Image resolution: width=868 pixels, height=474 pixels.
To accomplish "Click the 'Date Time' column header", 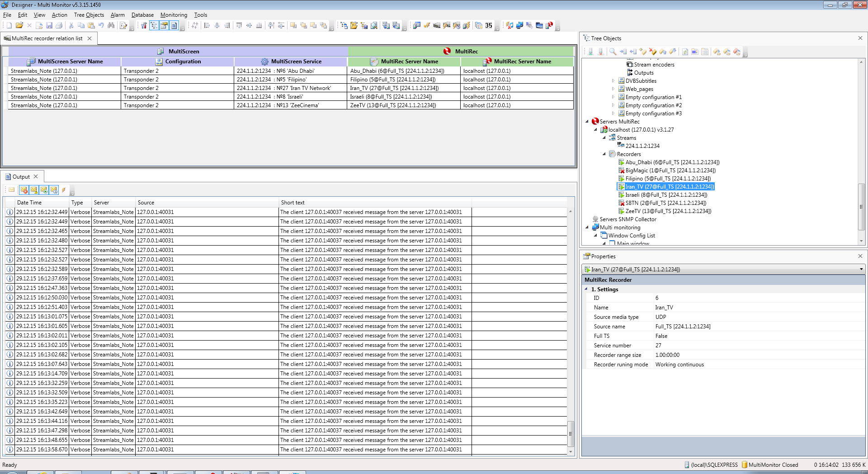I will coord(29,203).
